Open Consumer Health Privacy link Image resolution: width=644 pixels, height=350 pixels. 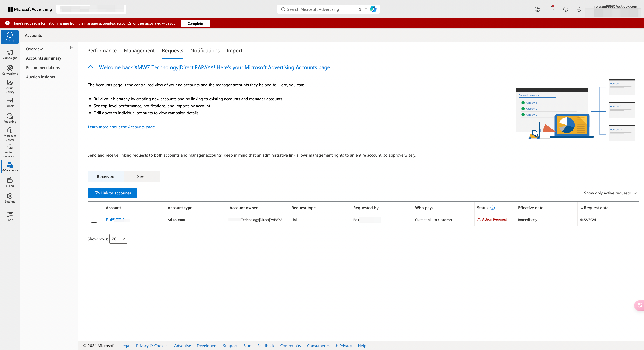pyautogui.click(x=329, y=346)
